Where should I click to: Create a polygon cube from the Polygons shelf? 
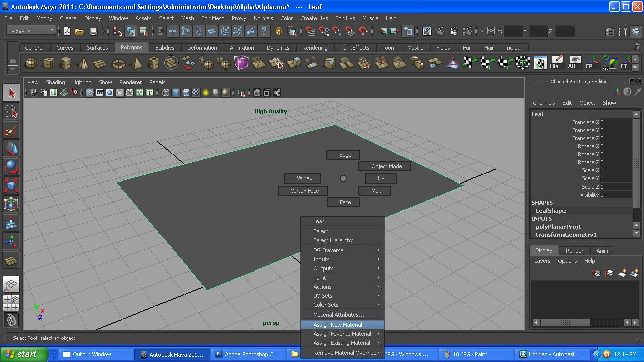click(49, 64)
